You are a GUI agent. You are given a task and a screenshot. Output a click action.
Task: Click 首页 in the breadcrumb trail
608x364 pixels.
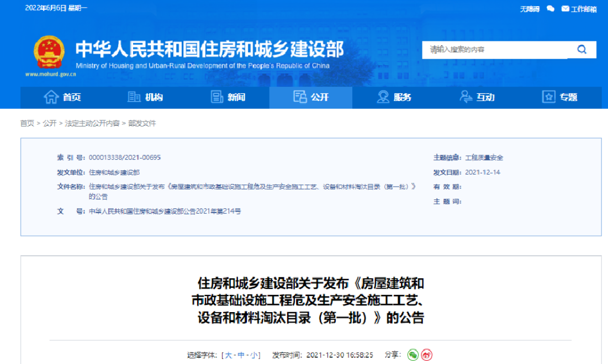tap(27, 123)
